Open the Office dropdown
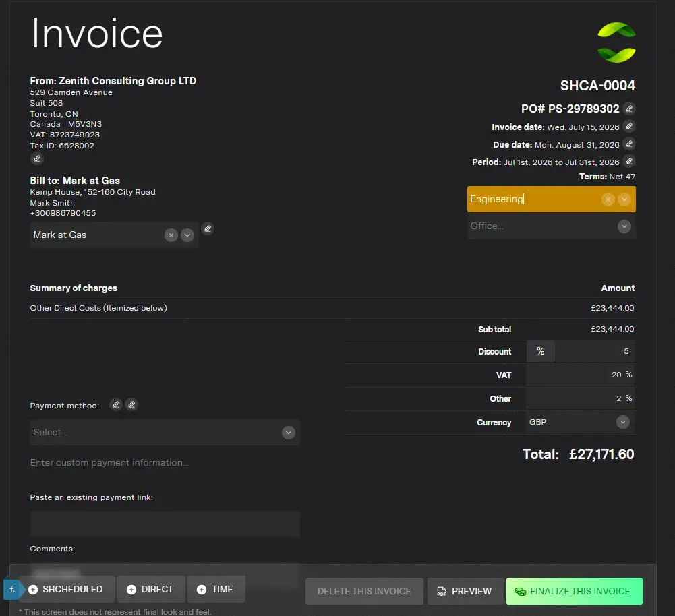 (x=624, y=226)
